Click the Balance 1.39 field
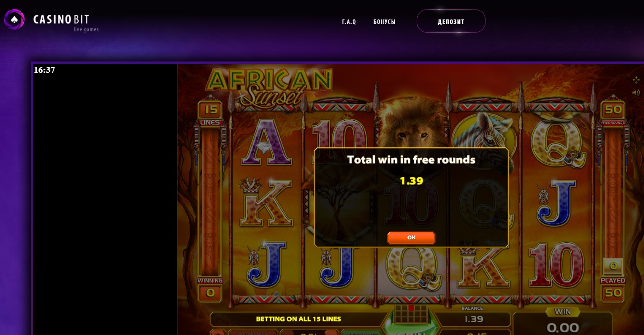 click(x=473, y=316)
